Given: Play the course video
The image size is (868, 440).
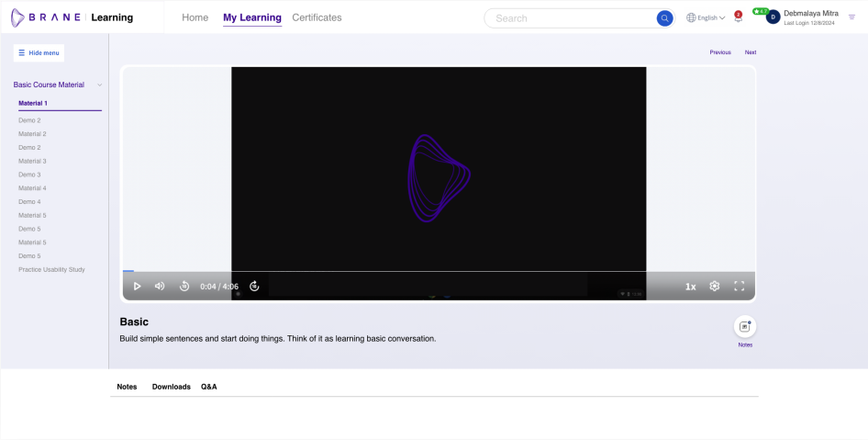Looking at the screenshot, I should pyautogui.click(x=137, y=286).
